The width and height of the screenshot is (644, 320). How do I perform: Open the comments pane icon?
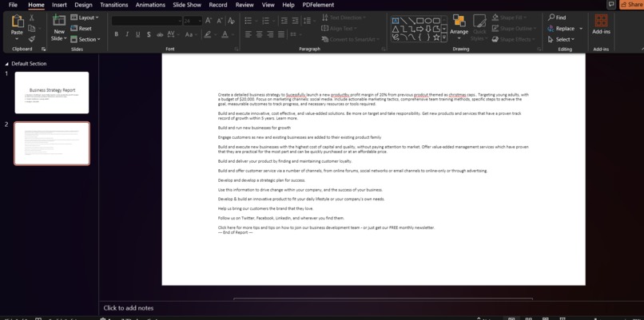(x=611, y=5)
